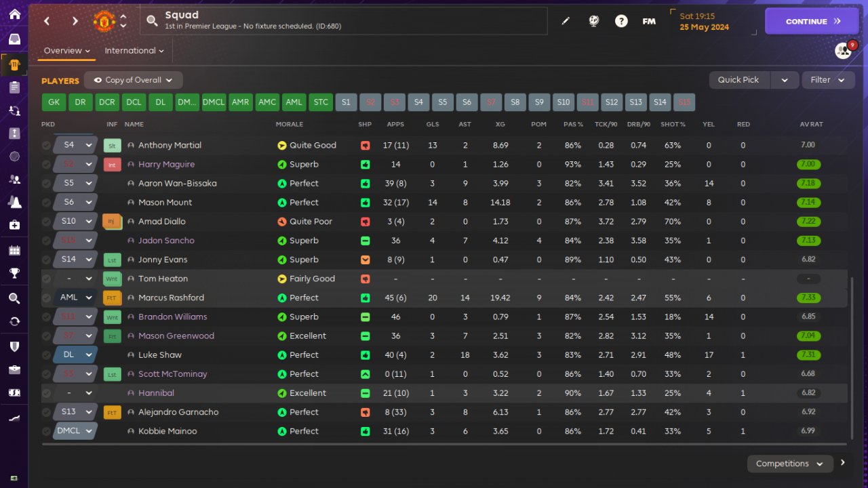Select the Squad shirt icon in sidebar
868x488 pixels.
(14, 65)
